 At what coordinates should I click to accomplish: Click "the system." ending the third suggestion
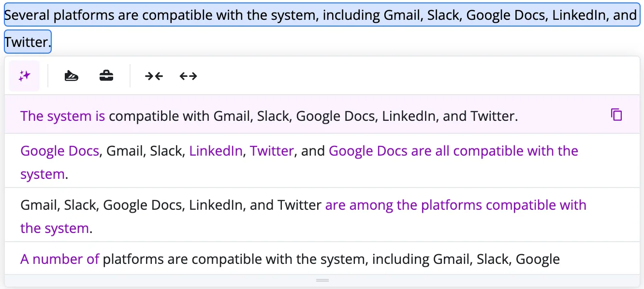click(56, 228)
